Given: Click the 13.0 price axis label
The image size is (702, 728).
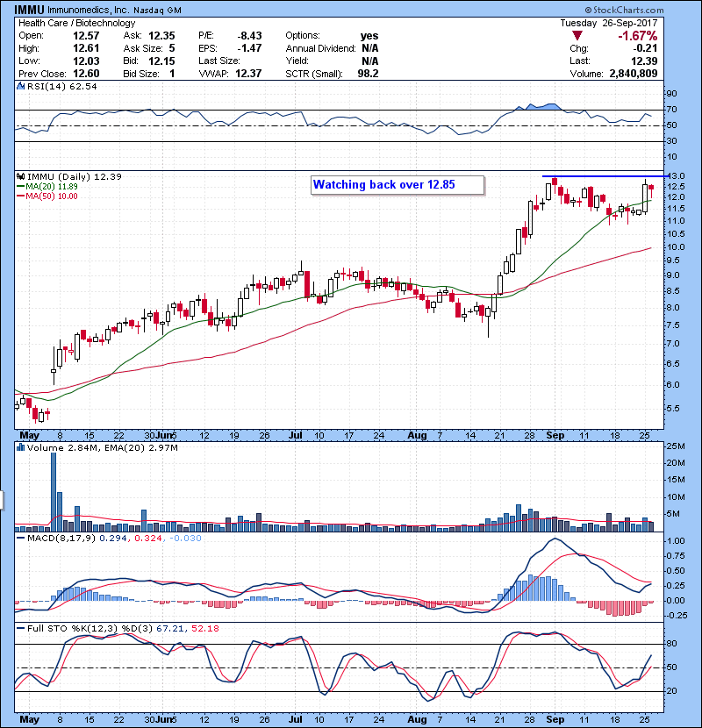Looking at the screenshot, I should coord(676,176).
